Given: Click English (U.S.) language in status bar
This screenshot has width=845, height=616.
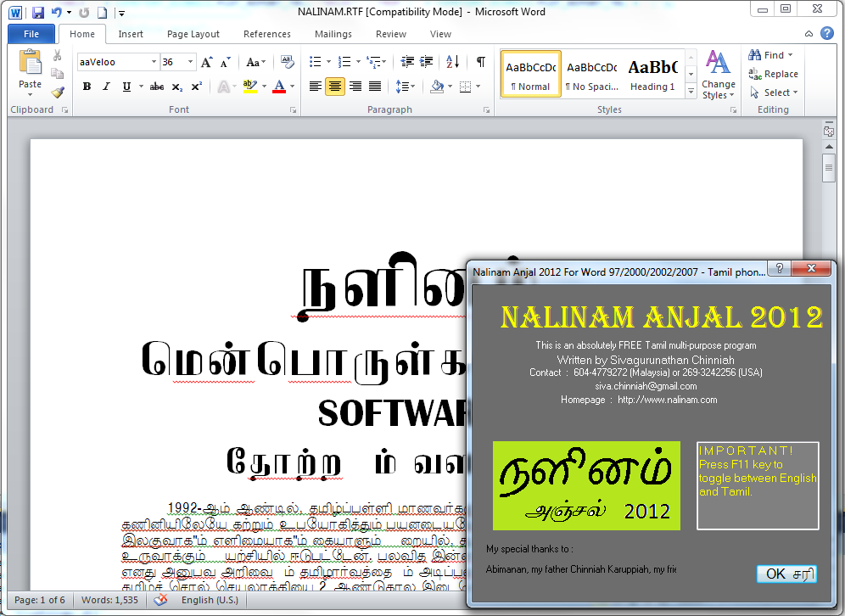Looking at the screenshot, I should click(210, 600).
